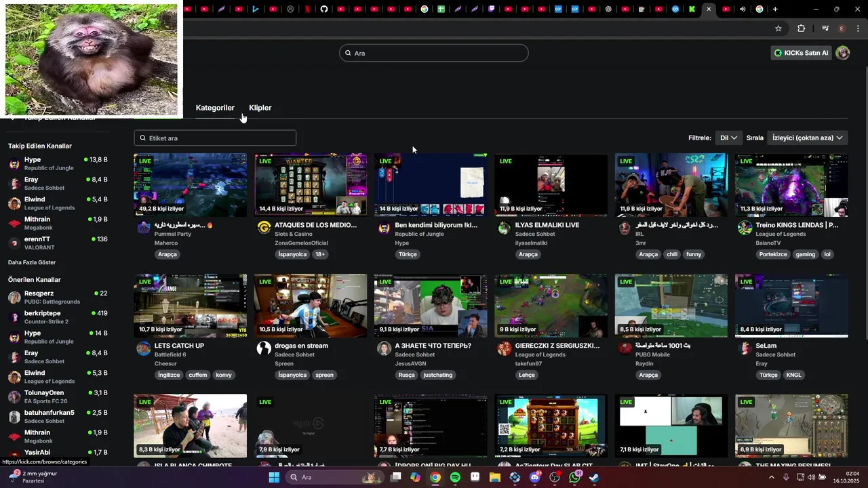This screenshot has height=488, width=868.
Task: Open Hype channel under Takip Edilen Kanallar
Action: 58,163
